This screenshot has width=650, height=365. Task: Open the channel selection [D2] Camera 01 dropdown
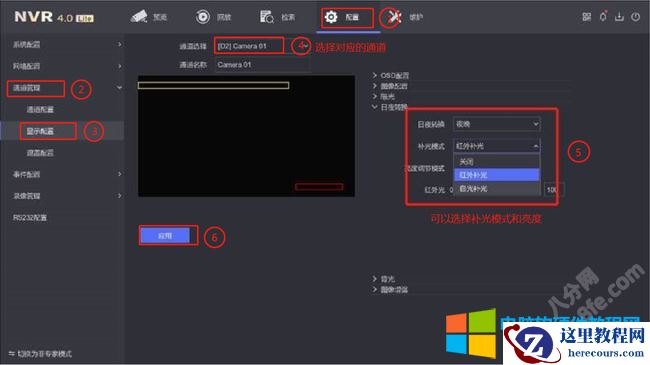tap(262, 46)
